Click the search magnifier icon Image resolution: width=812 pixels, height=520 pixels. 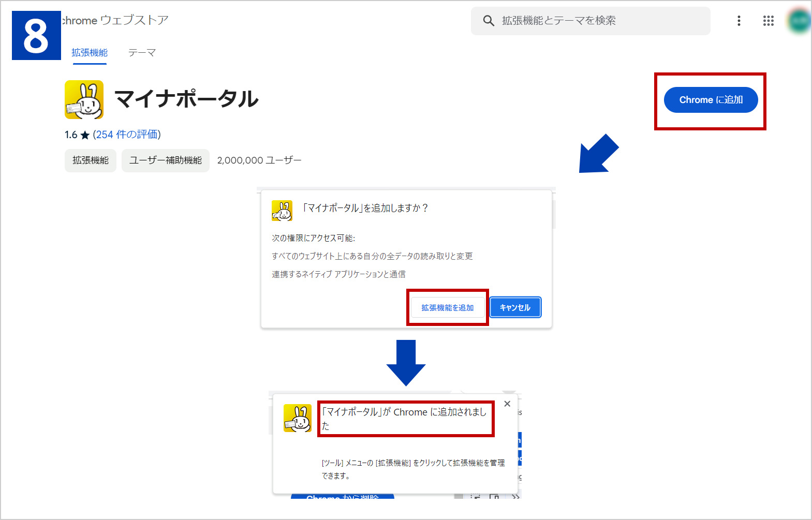tap(489, 21)
